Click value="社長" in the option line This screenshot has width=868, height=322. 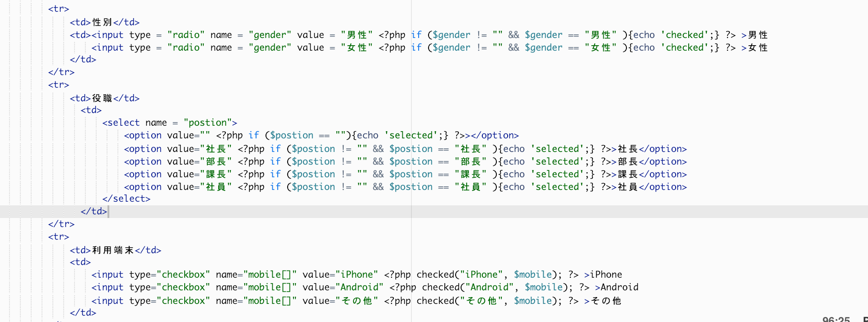(200, 149)
